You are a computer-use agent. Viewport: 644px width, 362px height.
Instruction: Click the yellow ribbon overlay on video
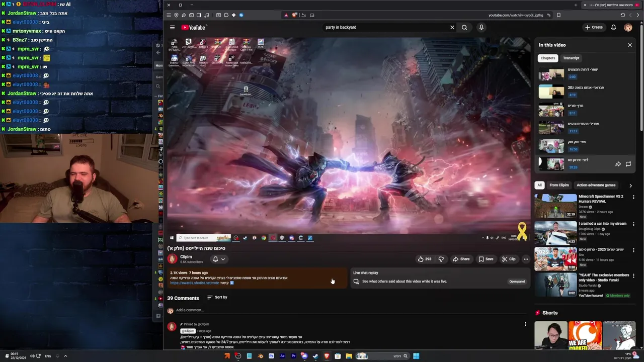(522, 232)
